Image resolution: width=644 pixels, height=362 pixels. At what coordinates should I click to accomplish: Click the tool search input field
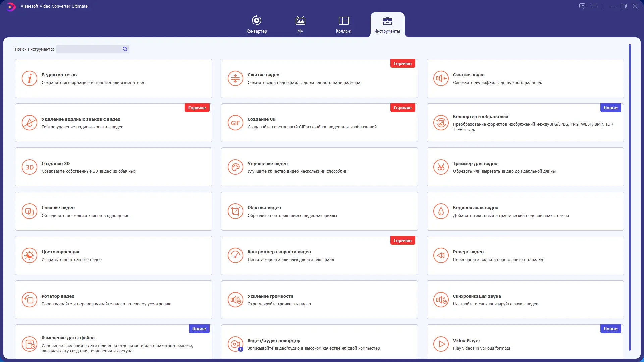89,49
